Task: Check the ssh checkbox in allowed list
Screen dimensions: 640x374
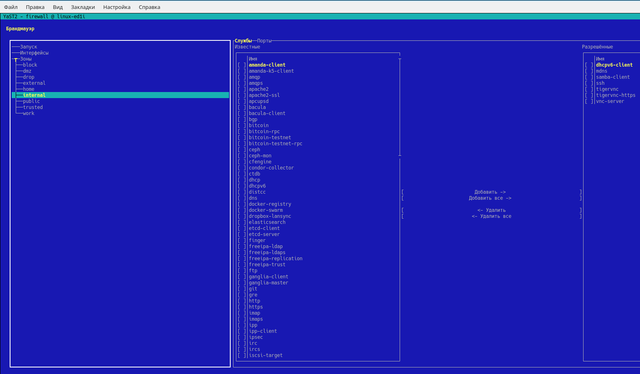Action: 589,83
